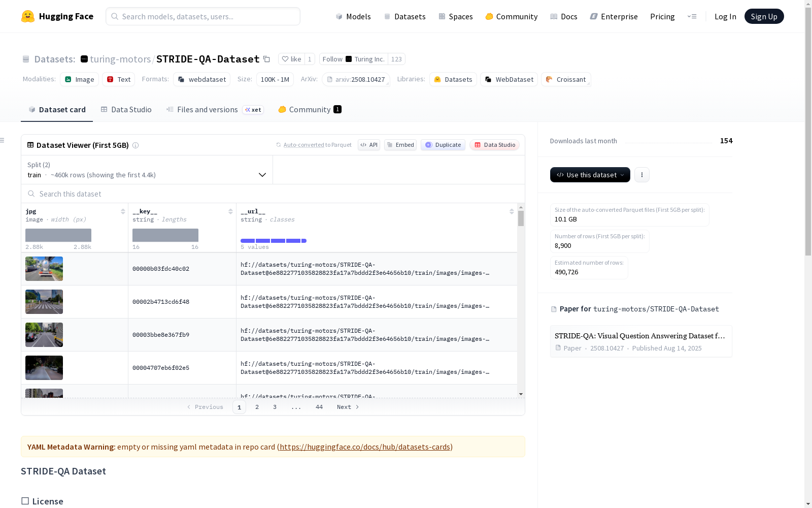Follow Turing Inc. organization

pyautogui.click(x=353, y=59)
